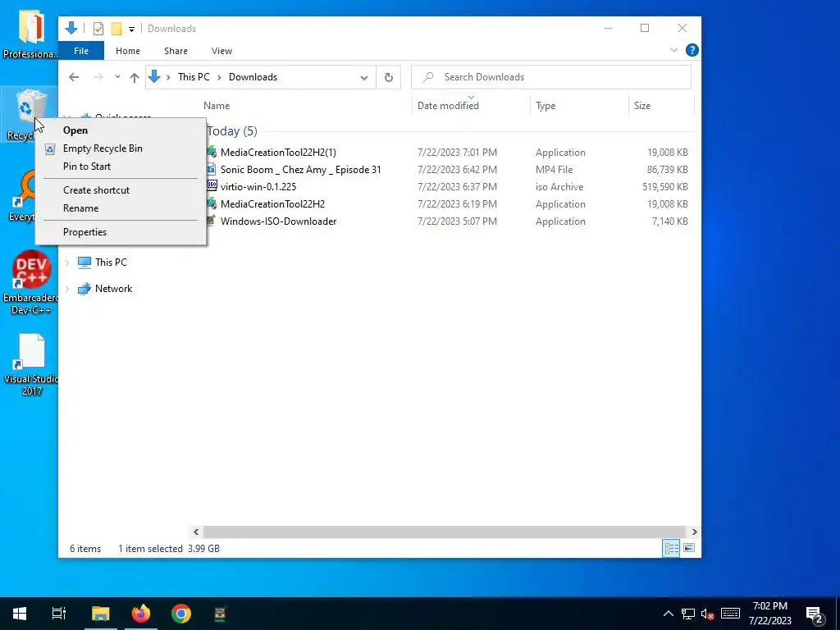Collapse the Today (5) group
Screen dimensions: 840x630
click(232, 131)
